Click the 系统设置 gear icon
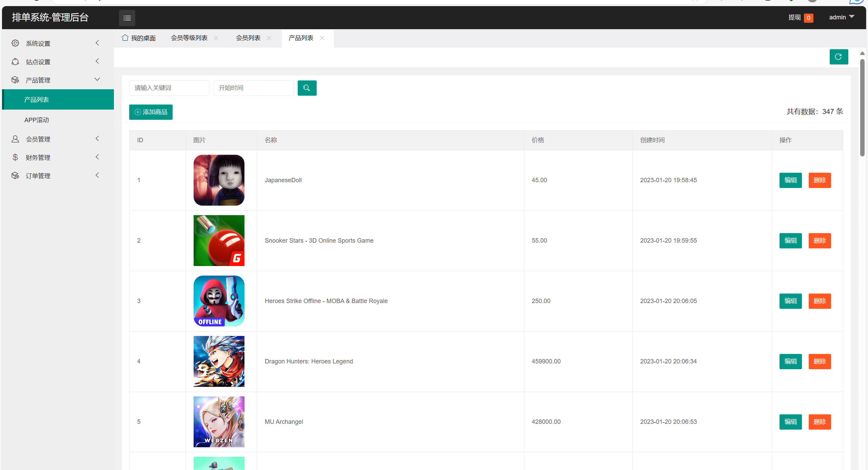The height and width of the screenshot is (470, 868). [15, 43]
